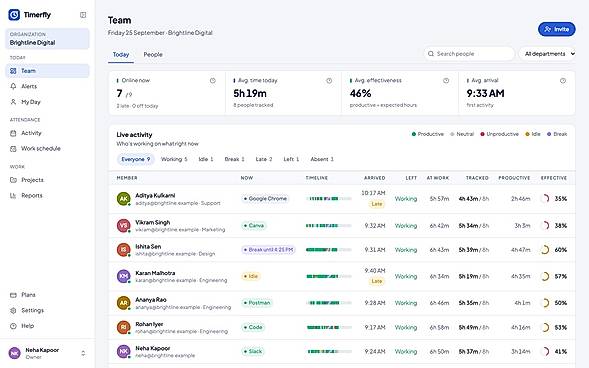Focus the Search people field
The image size is (589, 368).
[469, 54]
